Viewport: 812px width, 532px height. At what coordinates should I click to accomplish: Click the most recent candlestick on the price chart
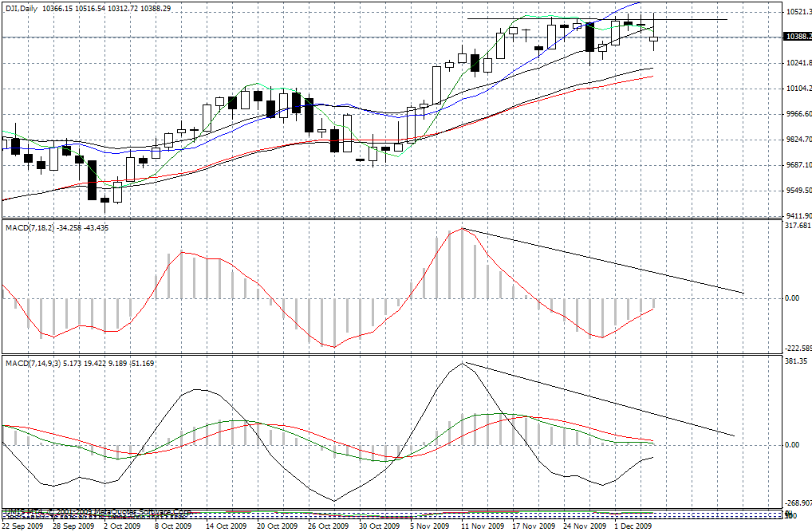[x=653, y=38]
